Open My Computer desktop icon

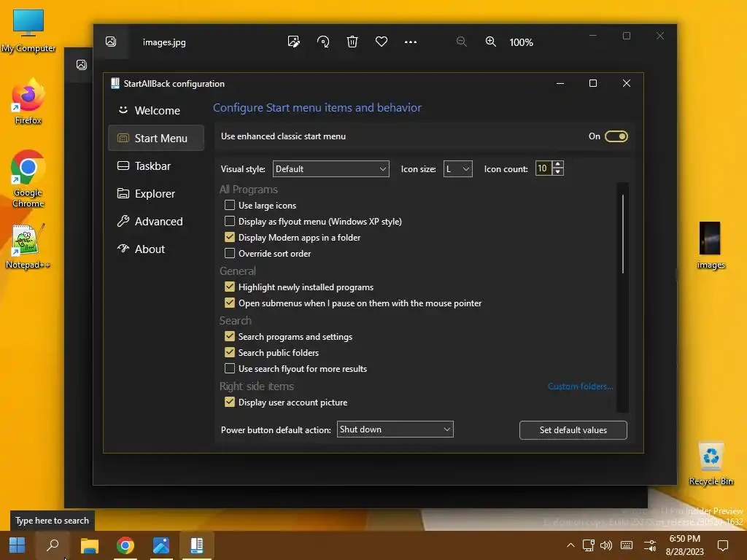pos(28,30)
